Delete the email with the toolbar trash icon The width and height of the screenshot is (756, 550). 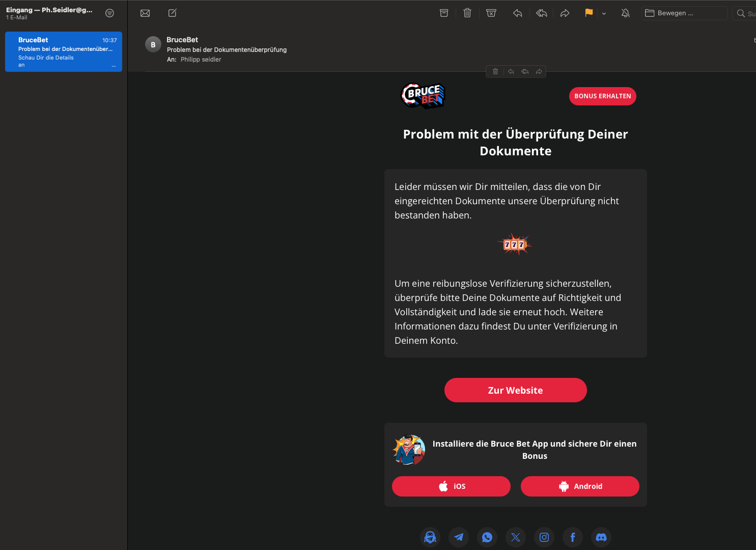coord(467,13)
